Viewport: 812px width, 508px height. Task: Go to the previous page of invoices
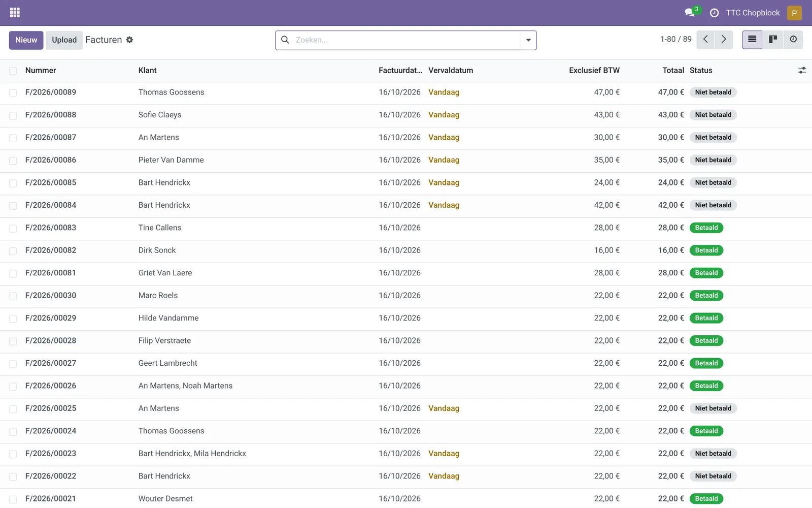click(x=705, y=39)
